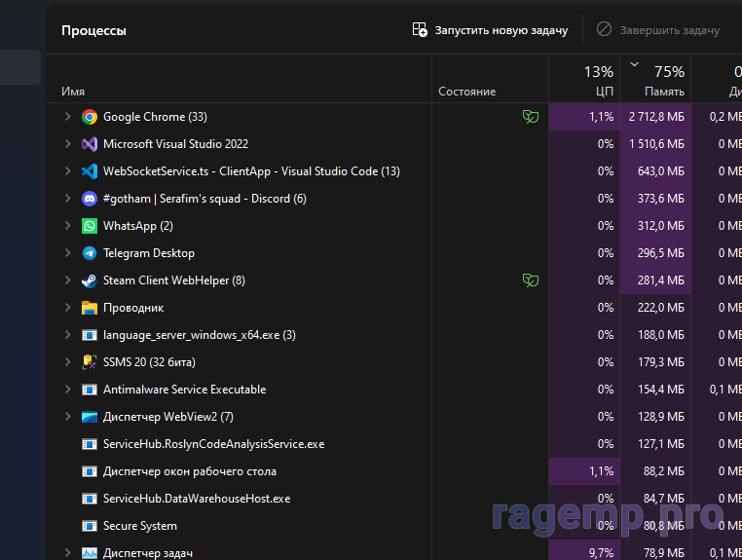Click the ServiceHub.DataWarehouseHost.exe icon
This screenshot has width=742, height=560.
point(90,499)
